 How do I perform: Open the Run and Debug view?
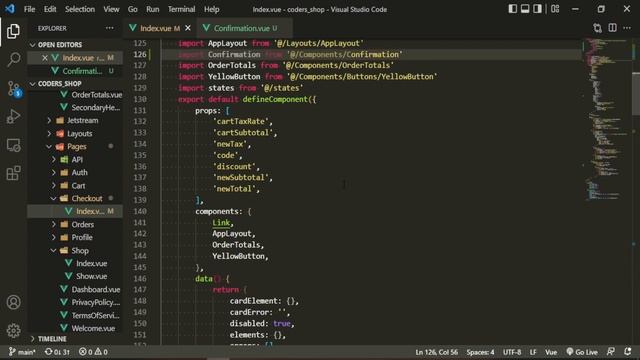(13, 117)
